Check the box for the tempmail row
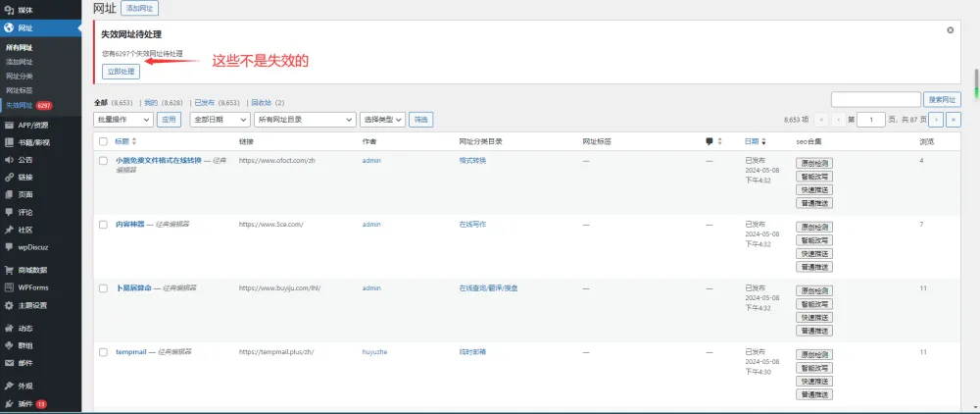This screenshot has width=980, height=414. pyautogui.click(x=103, y=351)
